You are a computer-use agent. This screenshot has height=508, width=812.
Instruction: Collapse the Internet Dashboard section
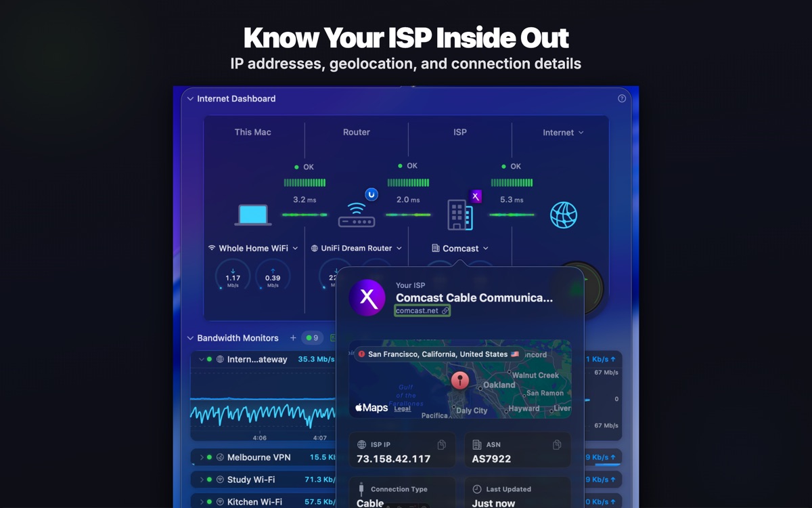190,99
